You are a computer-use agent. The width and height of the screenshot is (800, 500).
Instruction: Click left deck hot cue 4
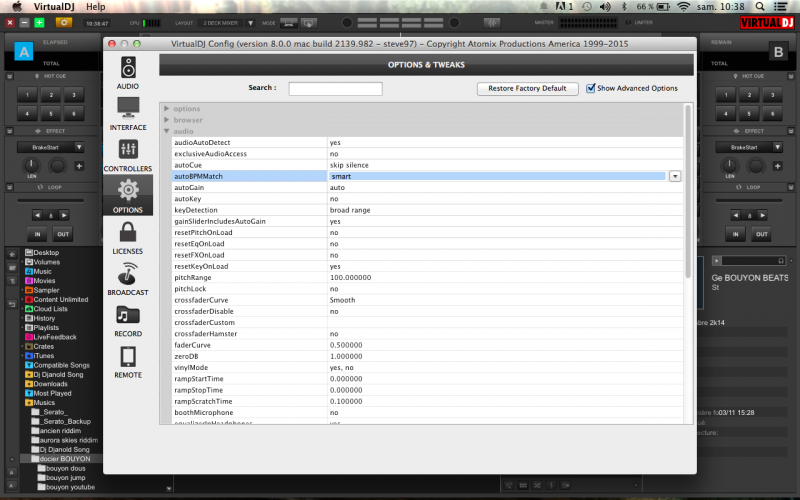pos(28,113)
